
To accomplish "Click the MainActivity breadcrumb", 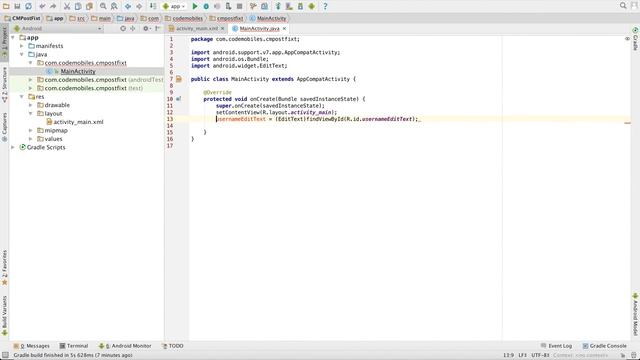I will pos(268,18).
